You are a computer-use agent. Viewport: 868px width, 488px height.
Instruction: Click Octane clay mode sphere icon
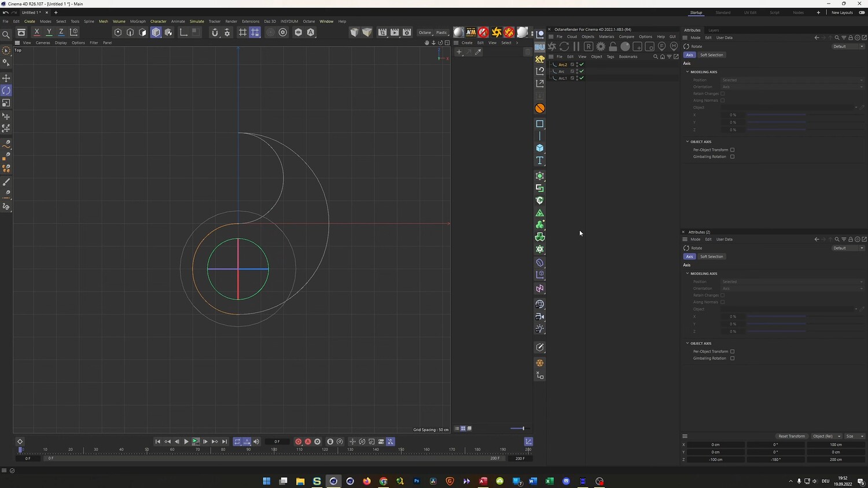pyautogui.click(x=625, y=46)
